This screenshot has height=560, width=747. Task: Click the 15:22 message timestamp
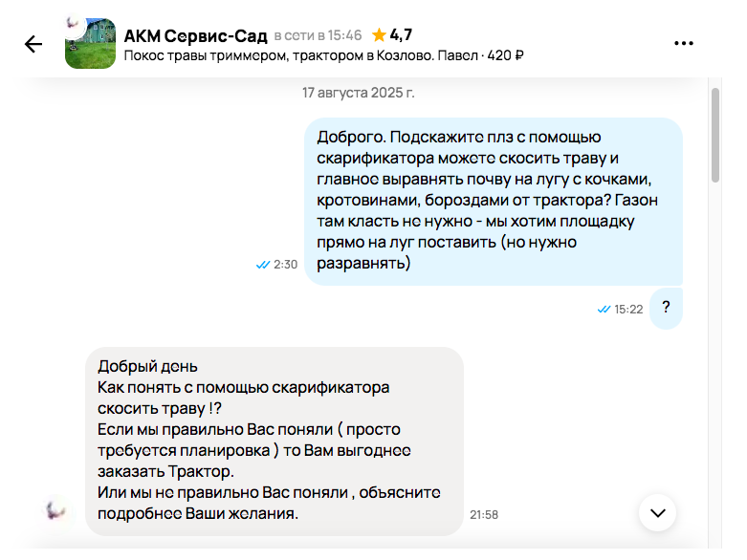tap(628, 310)
